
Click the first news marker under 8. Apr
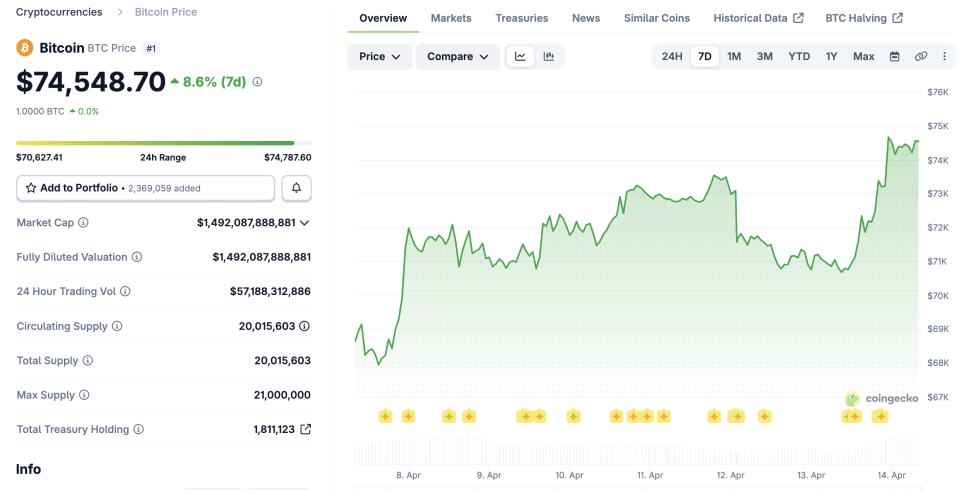(385, 416)
